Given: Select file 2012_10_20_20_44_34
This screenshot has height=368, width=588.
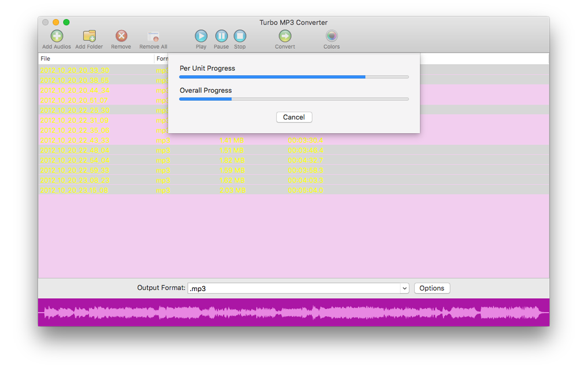Looking at the screenshot, I should [x=75, y=90].
